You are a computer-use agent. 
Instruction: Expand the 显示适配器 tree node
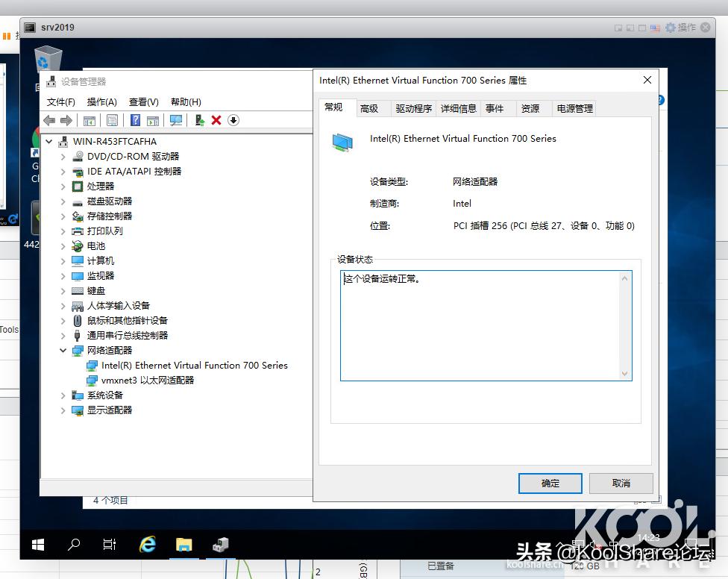(x=63, y=410)
